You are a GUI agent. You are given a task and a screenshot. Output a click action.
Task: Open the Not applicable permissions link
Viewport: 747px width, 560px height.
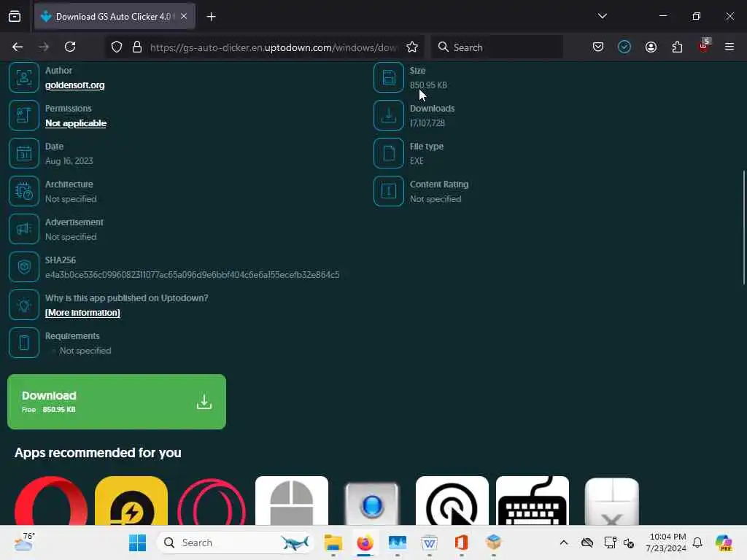pos(76,123)
